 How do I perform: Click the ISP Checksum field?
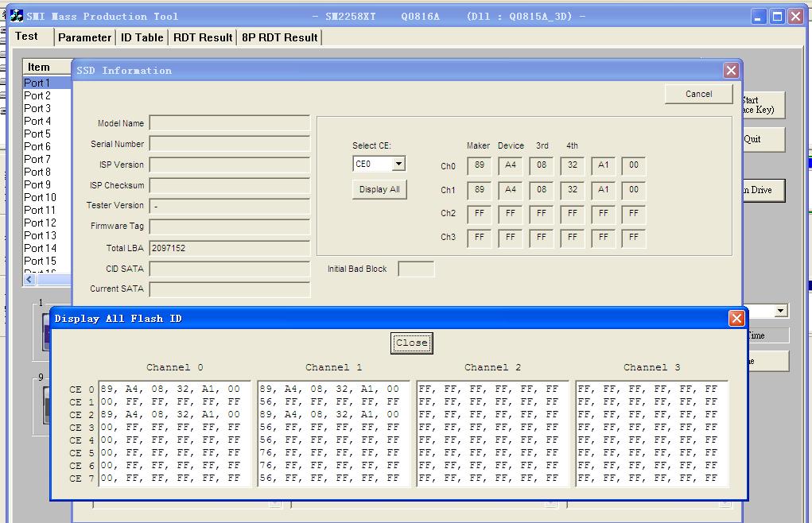229,185
